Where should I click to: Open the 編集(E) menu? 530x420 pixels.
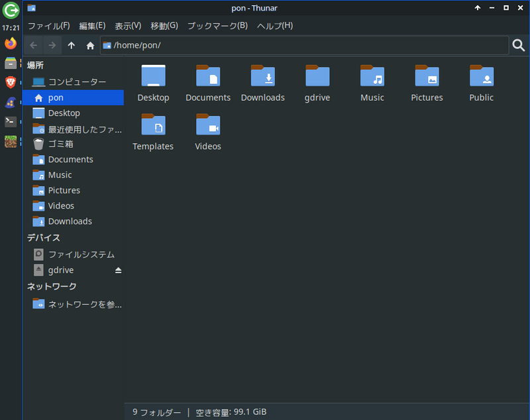coord(92,26)
